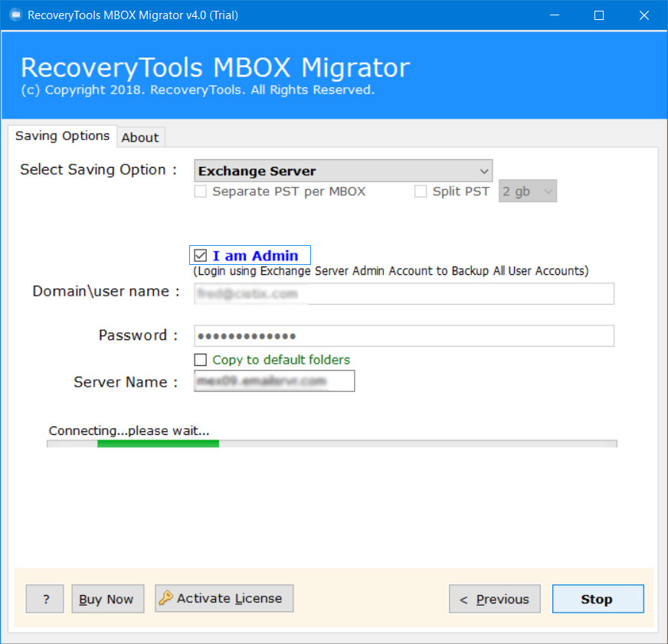This screenshot has width=668, height=644.
Task: Switch to the Saving Options tab
Action: [62, 136]
